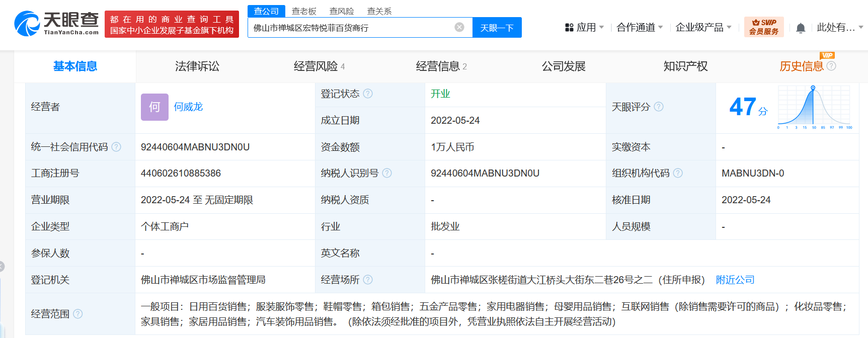Open the 附近公司 link

735,280
